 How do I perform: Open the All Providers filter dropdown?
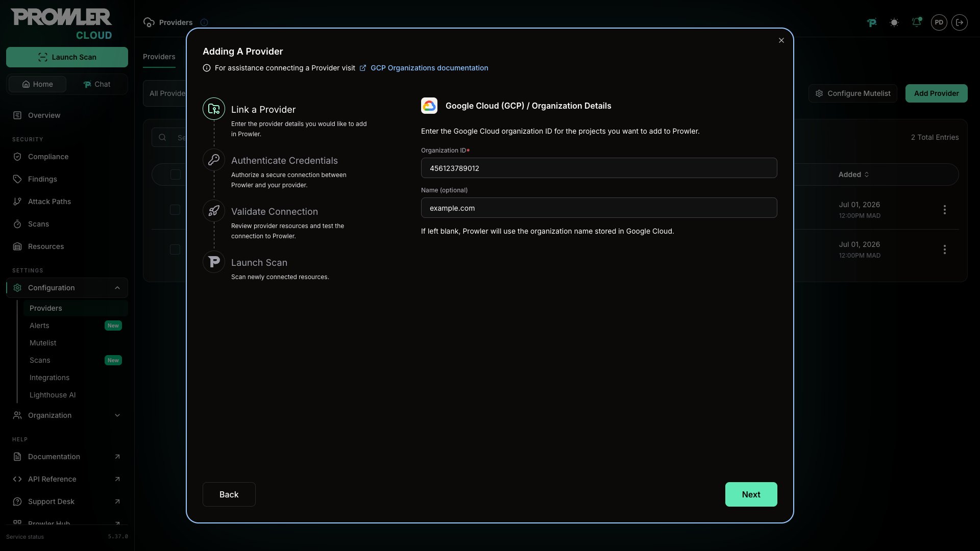click(165, 93)
